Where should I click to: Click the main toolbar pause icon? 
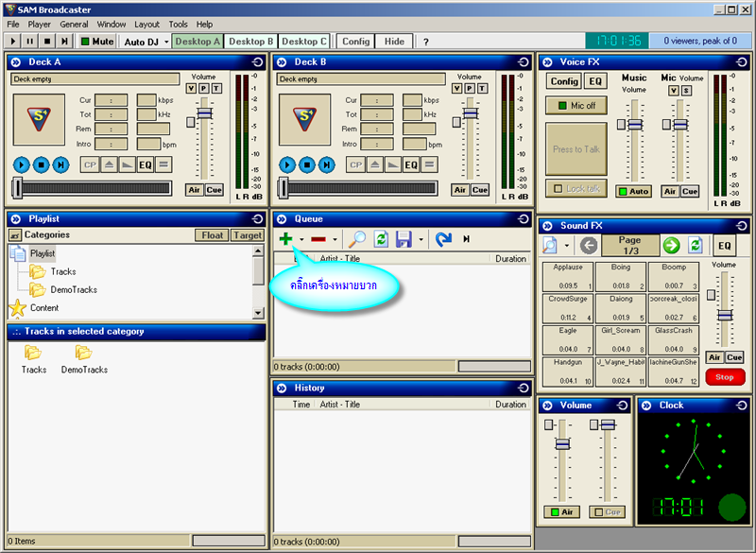30,42
